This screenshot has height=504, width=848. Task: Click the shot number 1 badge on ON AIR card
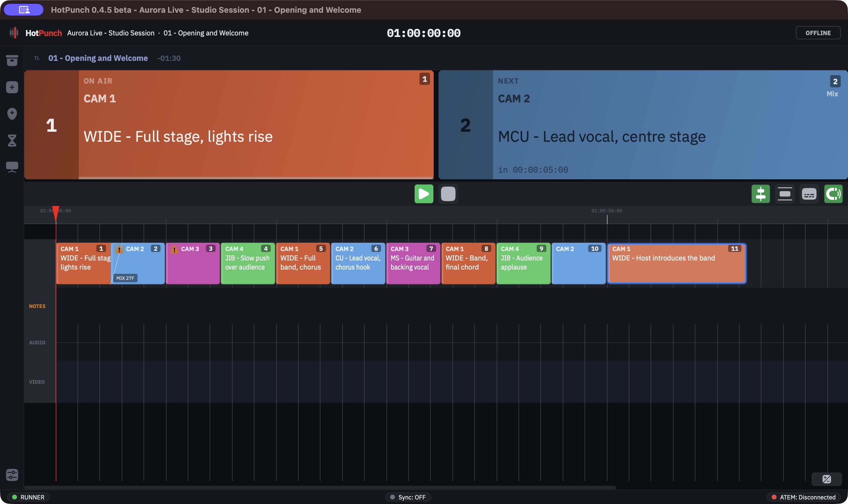(425, 79)
